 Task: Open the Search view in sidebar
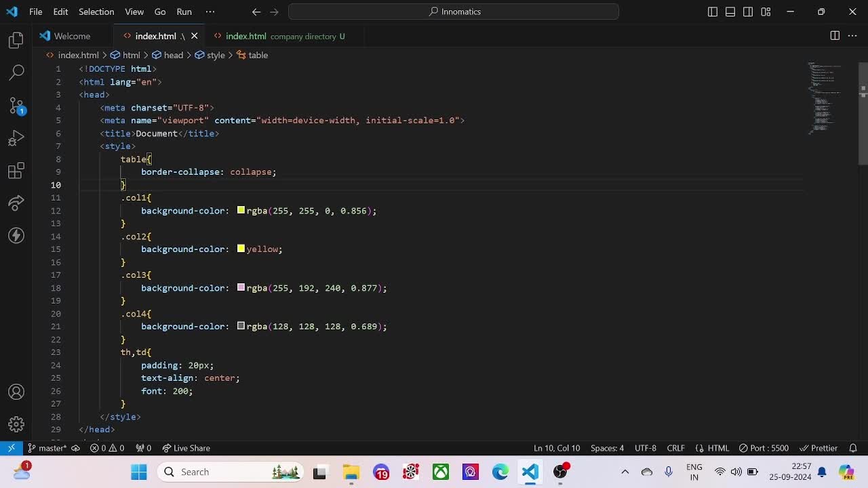point(16,73)
